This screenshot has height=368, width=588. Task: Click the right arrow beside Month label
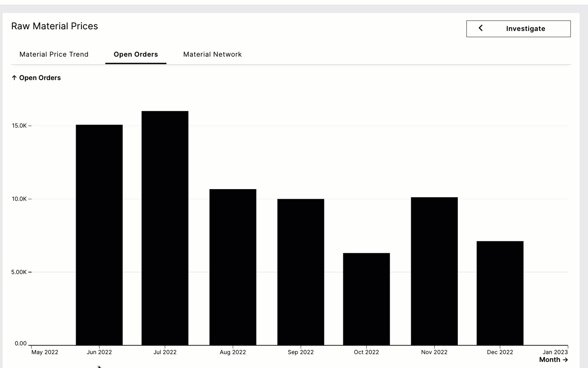[x=566, y=359]
